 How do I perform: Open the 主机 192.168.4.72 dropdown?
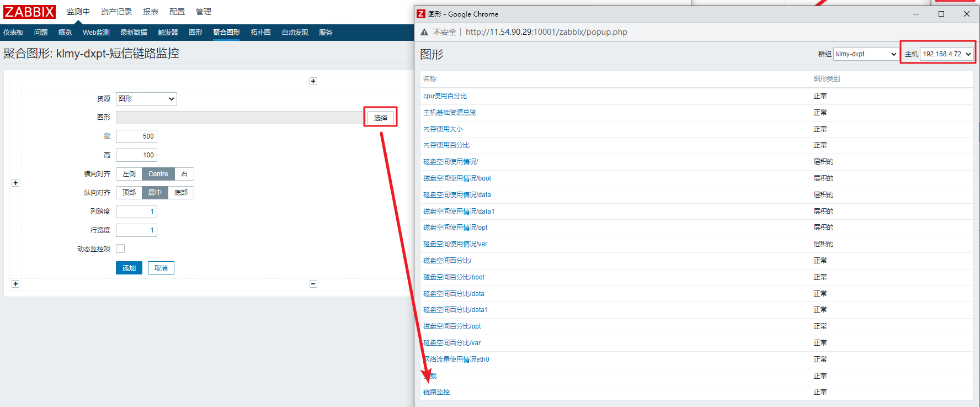(x=946, y=54)
